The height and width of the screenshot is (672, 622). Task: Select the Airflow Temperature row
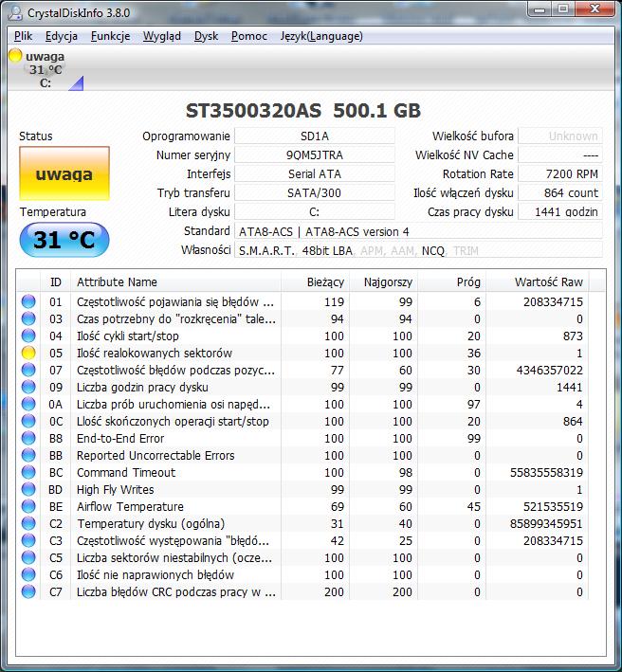click(303, 506)
